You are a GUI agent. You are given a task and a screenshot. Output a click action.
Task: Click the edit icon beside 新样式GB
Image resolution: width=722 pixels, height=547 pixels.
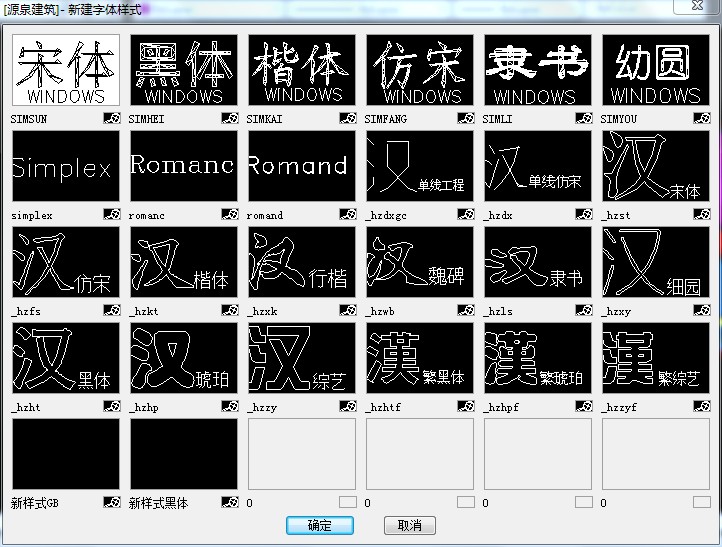[x=112, y=502]
